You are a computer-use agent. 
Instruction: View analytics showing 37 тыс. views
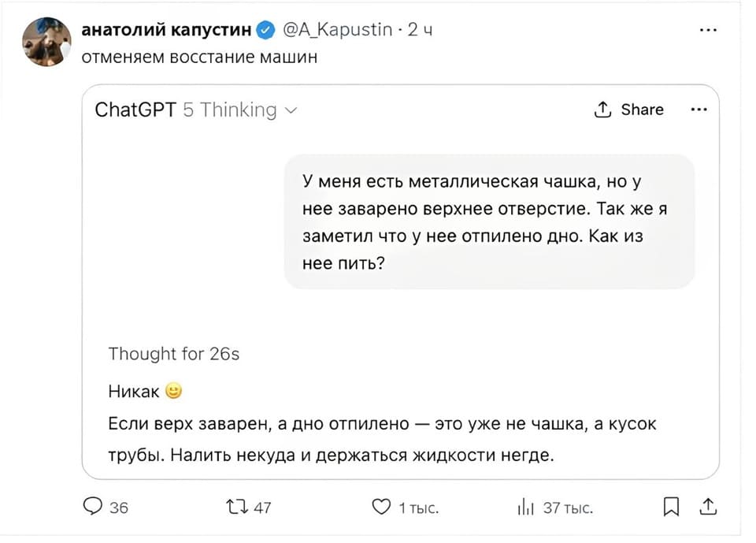[x=525, y=508]
